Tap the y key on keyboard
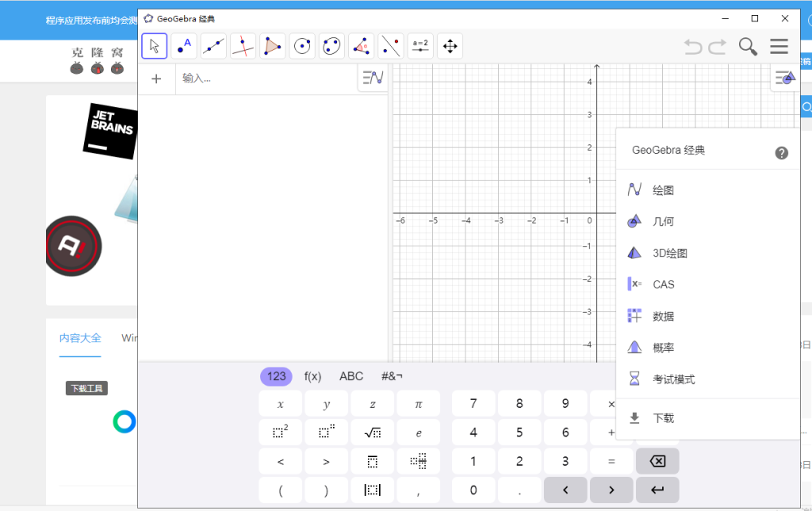Screen dimensions: 812x511 click(326, 404)
